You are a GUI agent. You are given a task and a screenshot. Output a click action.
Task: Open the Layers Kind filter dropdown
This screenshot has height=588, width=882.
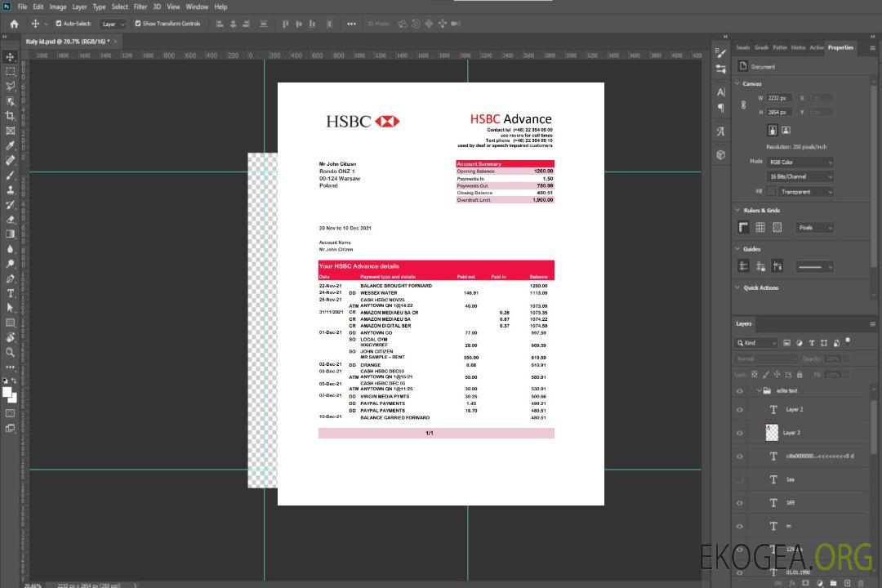(x=756, y=343)
